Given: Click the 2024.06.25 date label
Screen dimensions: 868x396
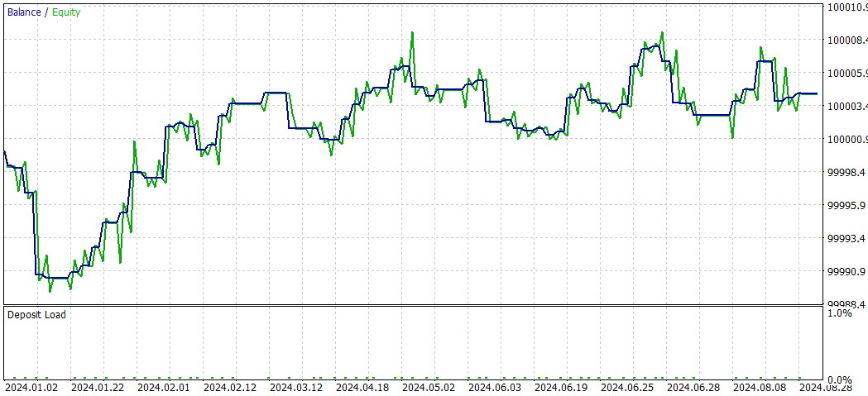Looking at the screenshot, I should coord(627,387).
